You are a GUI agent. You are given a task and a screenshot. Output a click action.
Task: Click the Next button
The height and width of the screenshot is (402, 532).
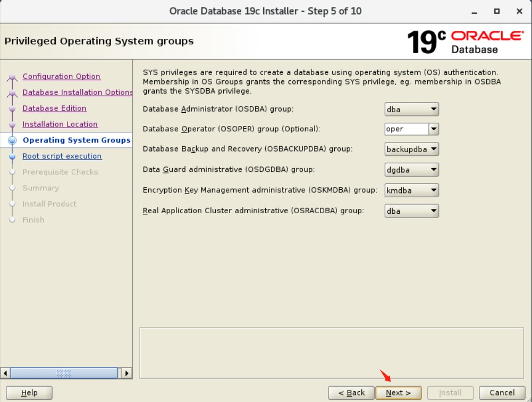pos(398,393)
